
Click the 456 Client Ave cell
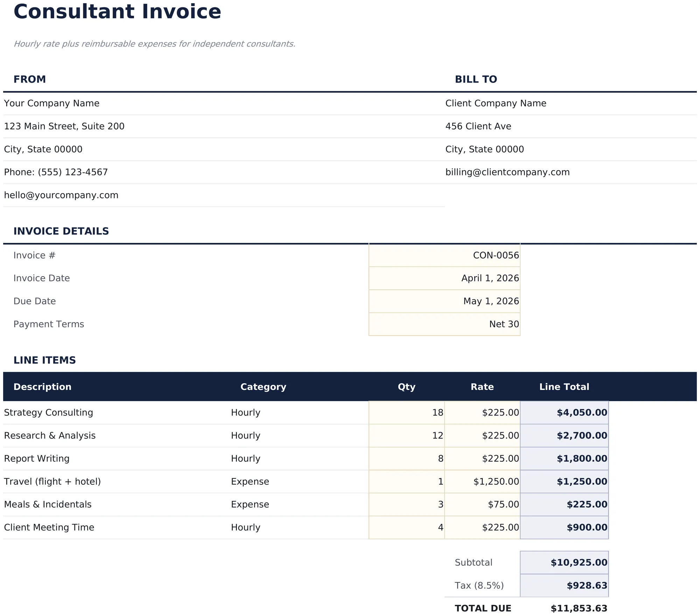coord(570,126)
